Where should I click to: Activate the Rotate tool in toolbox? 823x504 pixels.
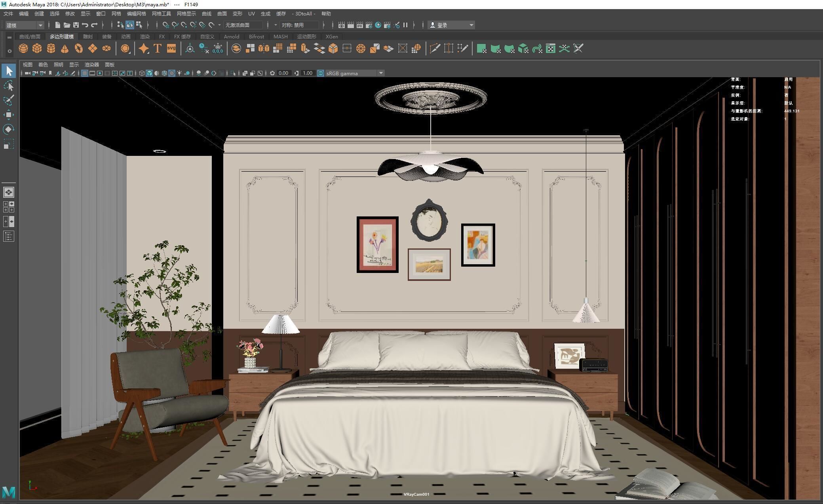pos(9,129)
